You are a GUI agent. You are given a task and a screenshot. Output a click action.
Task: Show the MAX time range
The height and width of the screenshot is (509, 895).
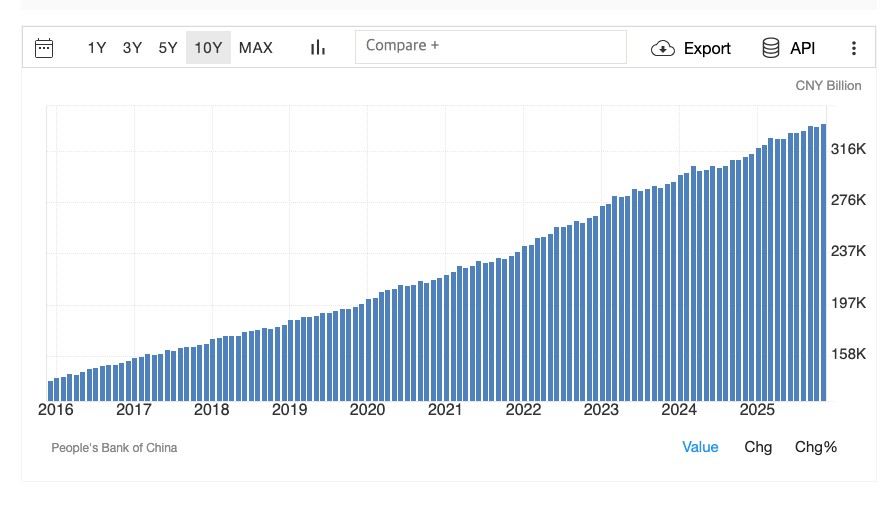pos(256,47)
